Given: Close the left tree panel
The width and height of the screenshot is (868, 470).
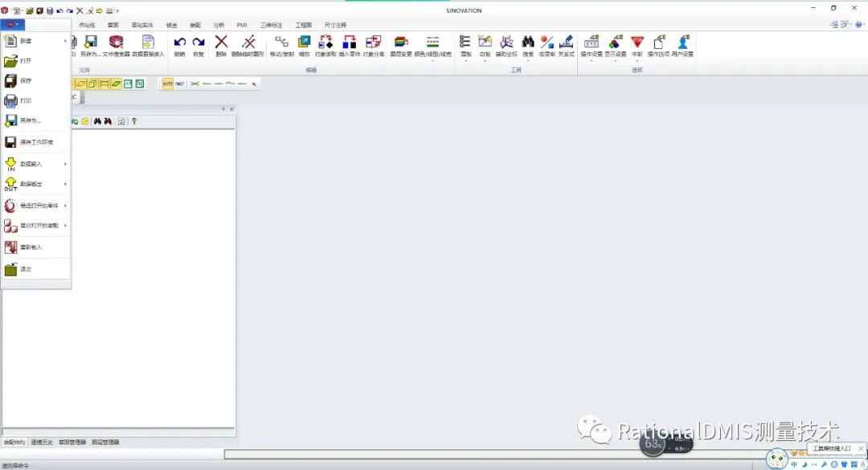Looking at the screenshot, I should pyautogui.click(x=231, y=109).
